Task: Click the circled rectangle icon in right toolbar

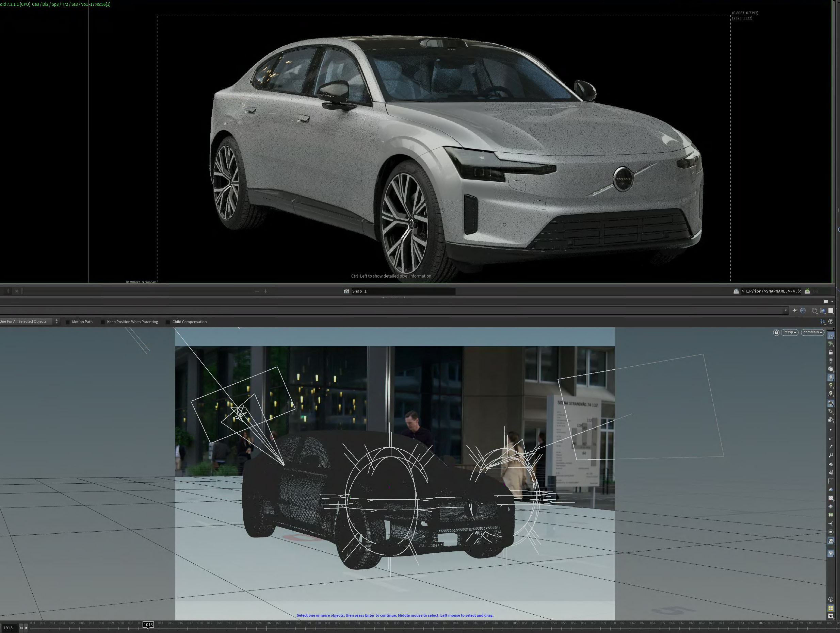Action: click(830, 532)
